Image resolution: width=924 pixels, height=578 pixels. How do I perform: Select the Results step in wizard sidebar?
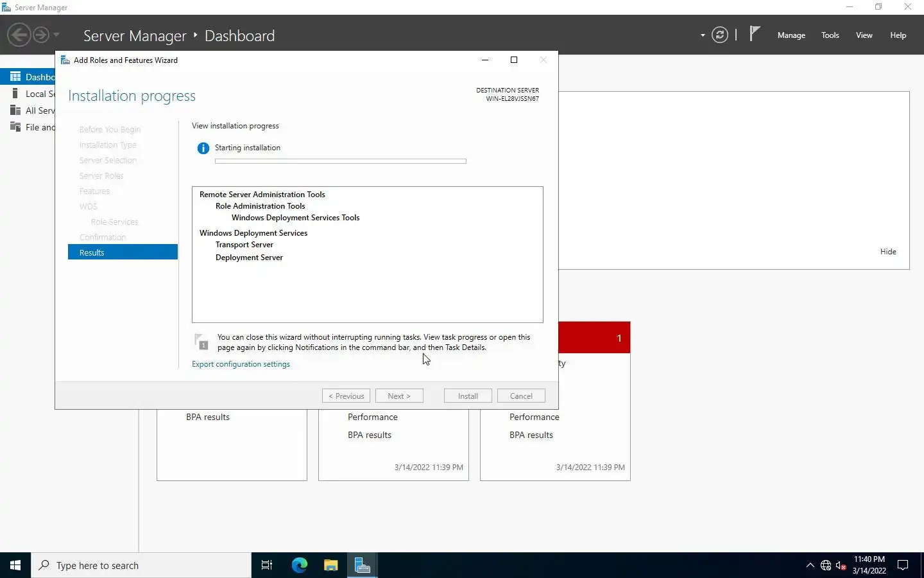click(123, 252)
